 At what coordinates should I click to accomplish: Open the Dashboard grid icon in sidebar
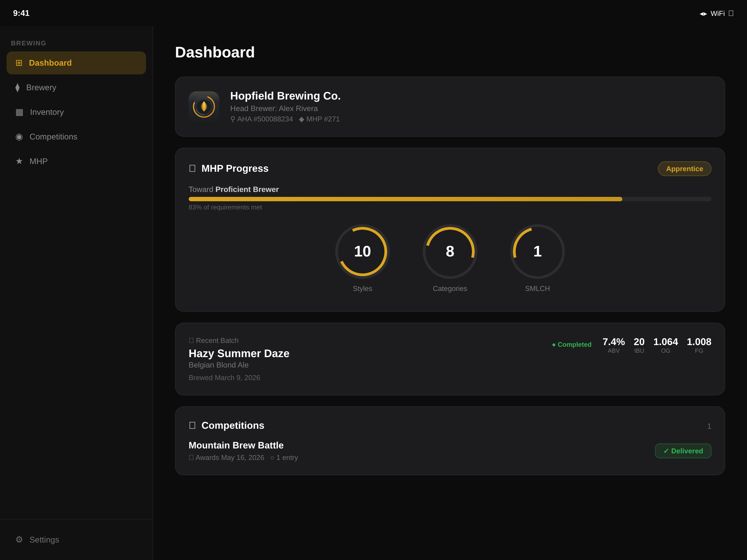coord(19,63)
